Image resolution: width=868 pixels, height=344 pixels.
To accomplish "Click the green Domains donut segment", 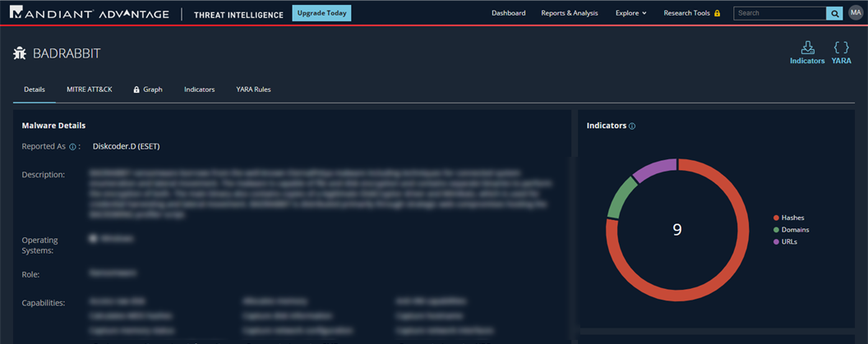I will coord(621,198).
